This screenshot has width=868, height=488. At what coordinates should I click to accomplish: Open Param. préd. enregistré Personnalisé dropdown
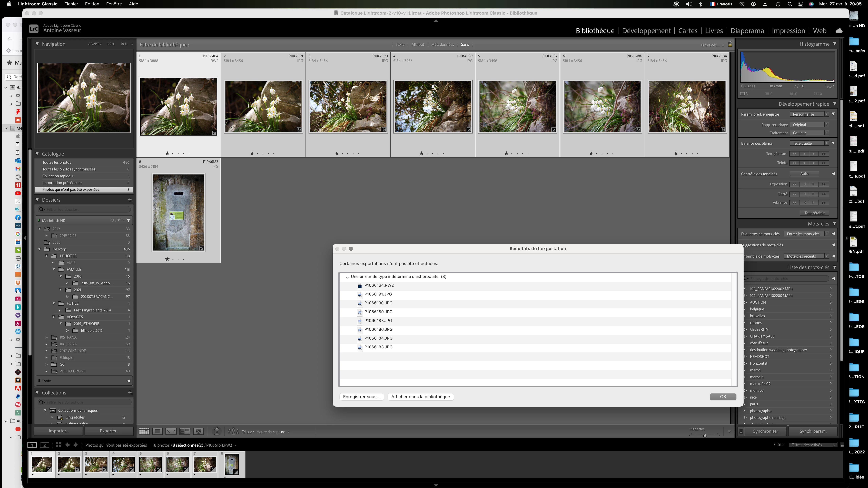pyautogui.click(x=809, y=114)
